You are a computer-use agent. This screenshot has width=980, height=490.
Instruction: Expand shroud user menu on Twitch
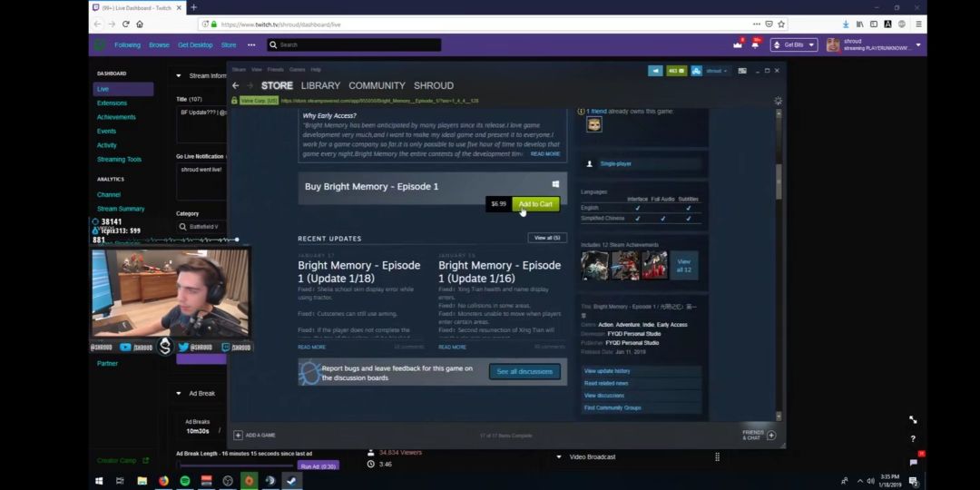[x=918, y=45]
